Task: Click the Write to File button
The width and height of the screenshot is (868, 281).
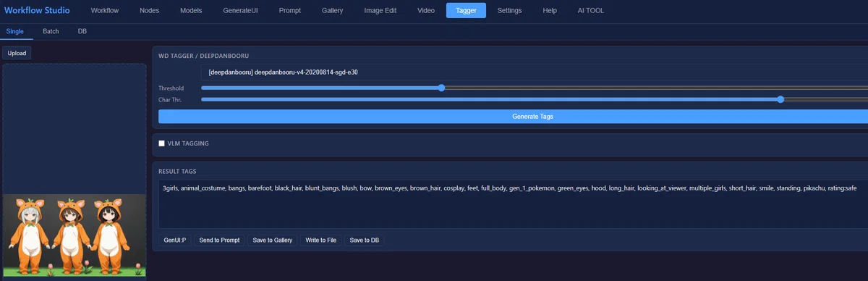Action: click(320, 240)
